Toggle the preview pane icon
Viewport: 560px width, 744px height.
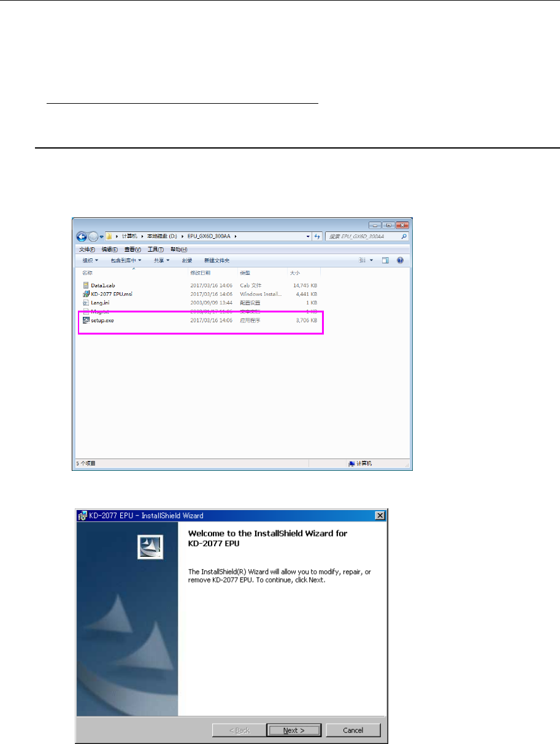click(x=386, y=260)
